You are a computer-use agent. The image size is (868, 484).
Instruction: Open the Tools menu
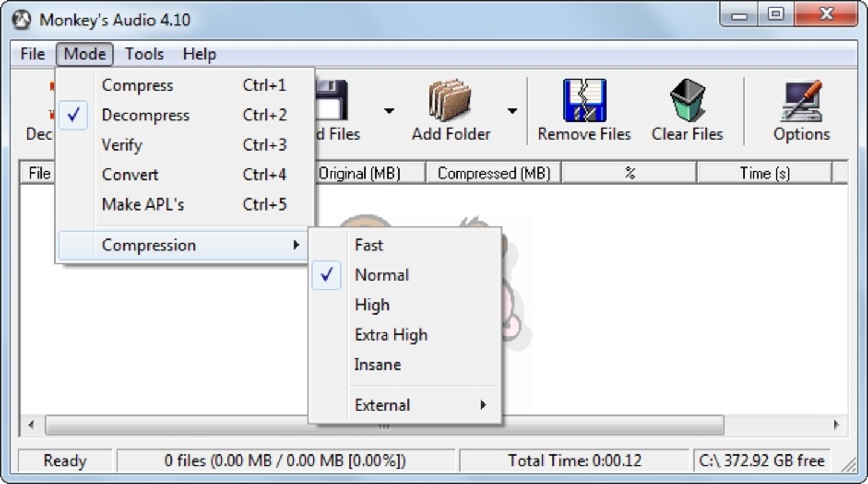[x=144, y=54]
